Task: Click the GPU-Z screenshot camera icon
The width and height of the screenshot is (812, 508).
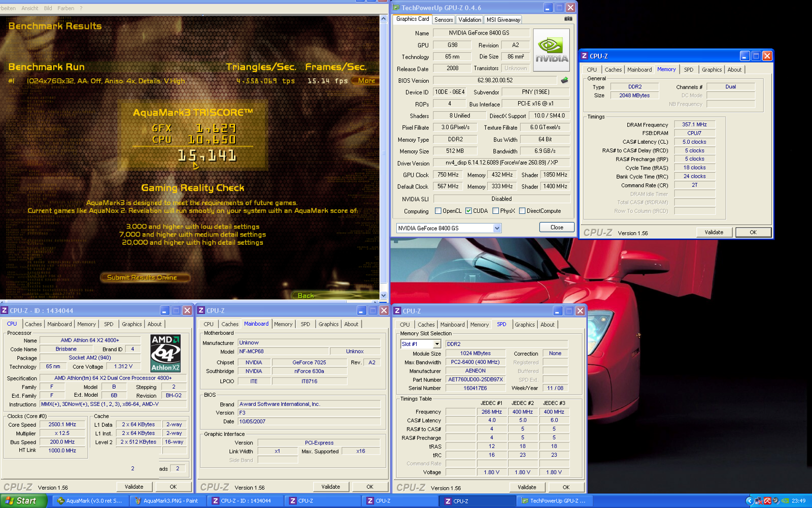Action: pos(568,19)
